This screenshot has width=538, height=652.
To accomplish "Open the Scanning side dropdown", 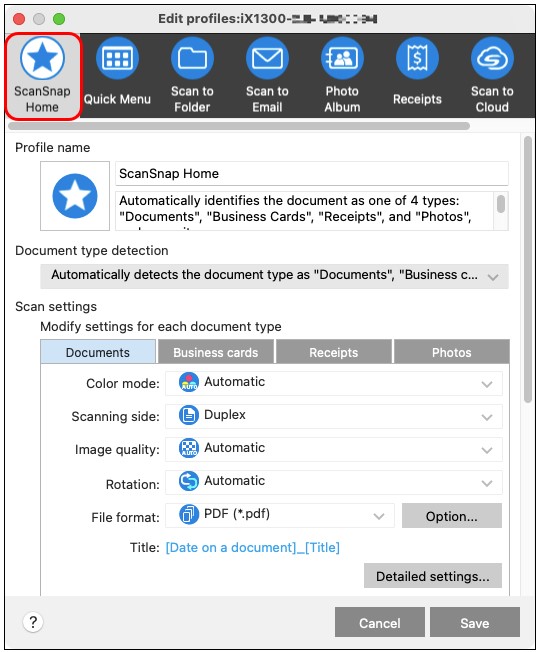I will (333, 416).
